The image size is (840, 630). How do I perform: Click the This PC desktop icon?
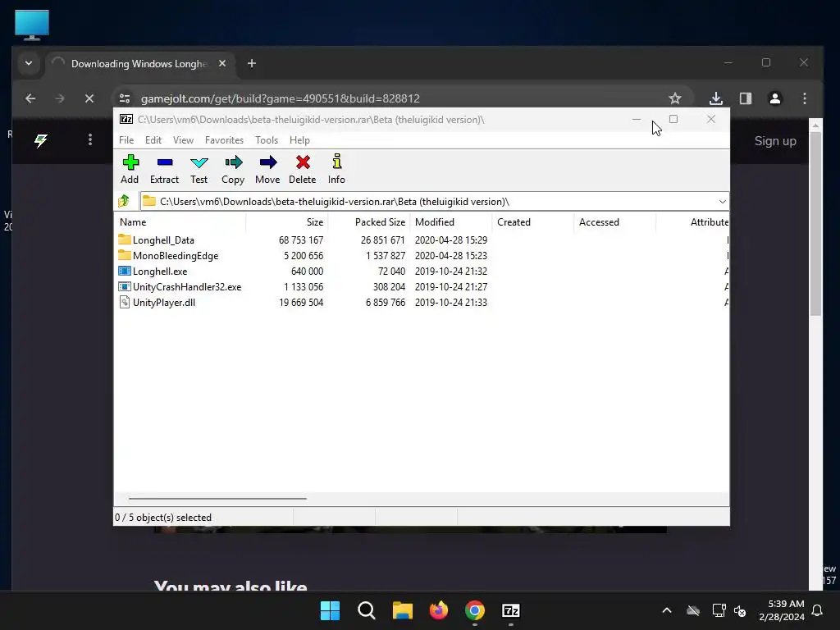tap(32, 25)
